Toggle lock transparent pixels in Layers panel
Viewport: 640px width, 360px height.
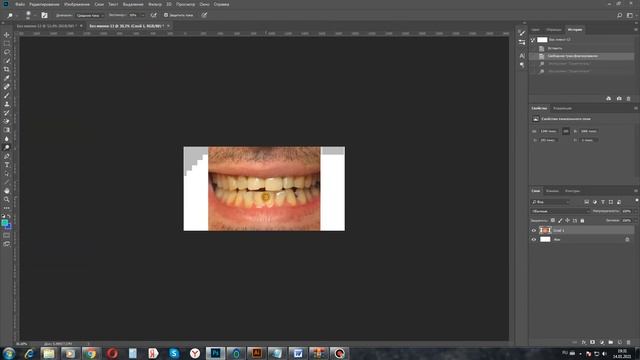[553, 220]
